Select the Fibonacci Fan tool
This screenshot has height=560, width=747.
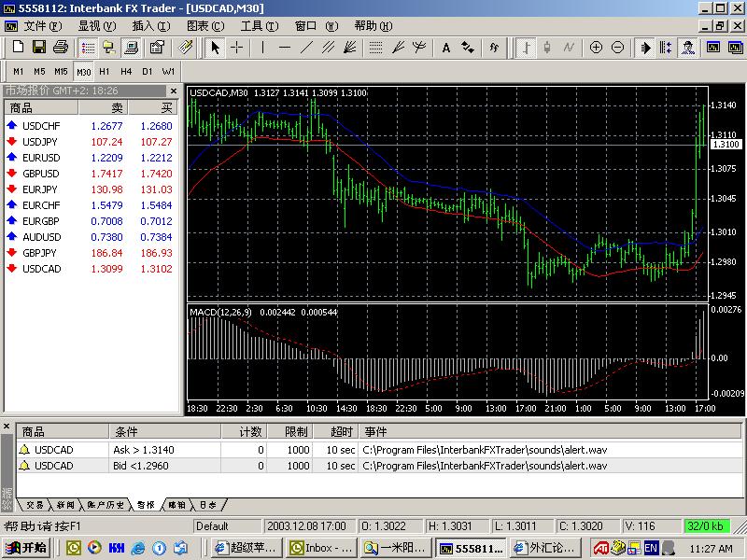pos(398,48)
